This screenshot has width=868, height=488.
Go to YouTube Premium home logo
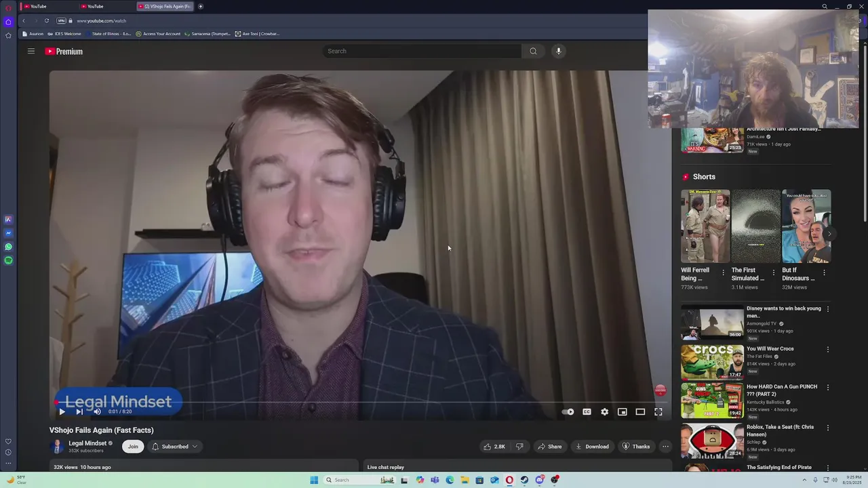tap(64, 52)
